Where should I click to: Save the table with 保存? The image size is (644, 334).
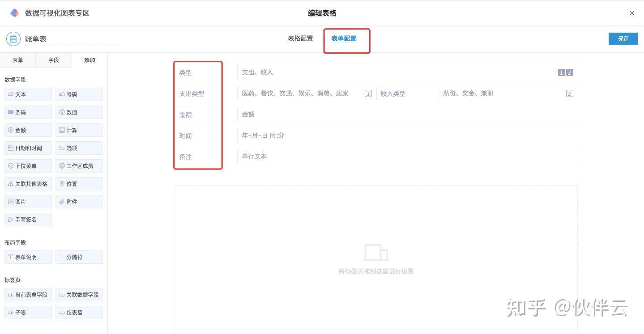[623, 39]
